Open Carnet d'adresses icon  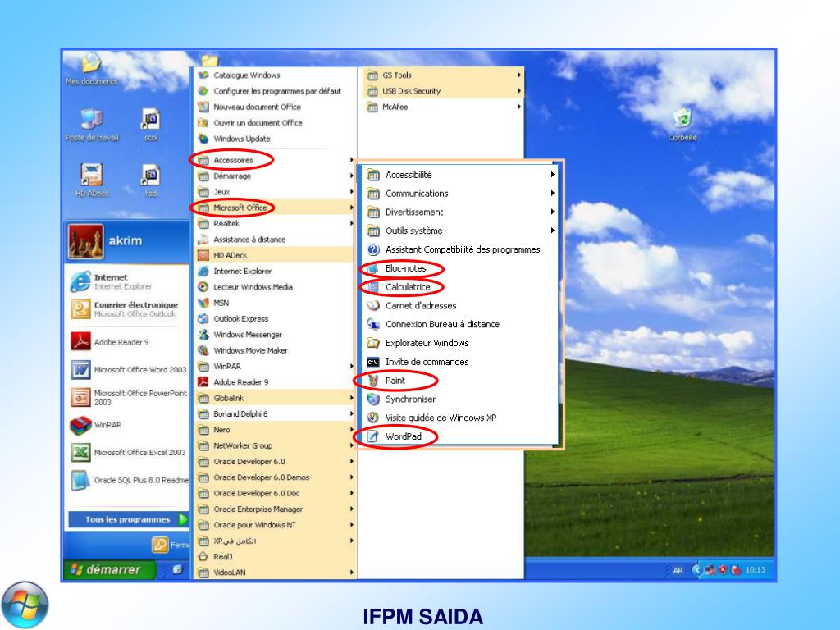(373, 306)
